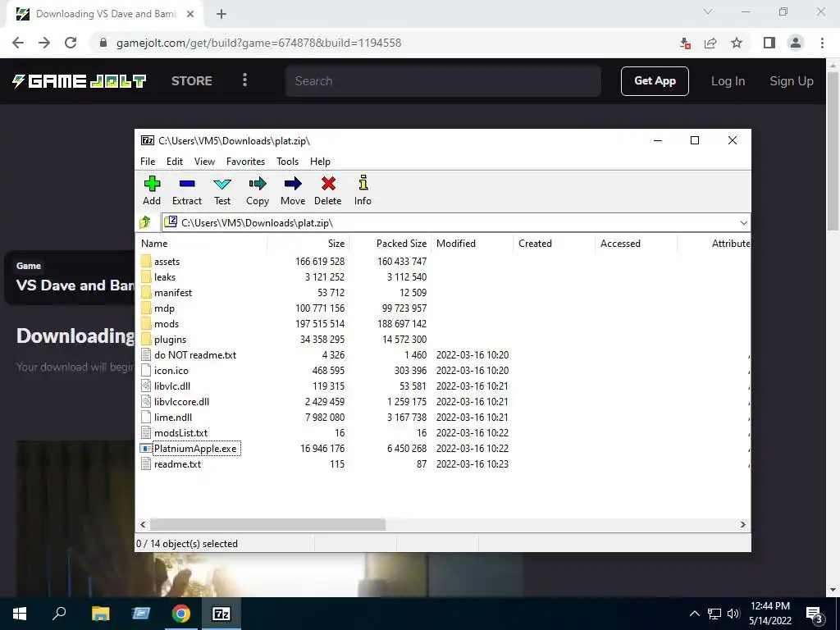Click the Extract toolbar icon
Screen dimensions: 840x630
click(187, 184)
